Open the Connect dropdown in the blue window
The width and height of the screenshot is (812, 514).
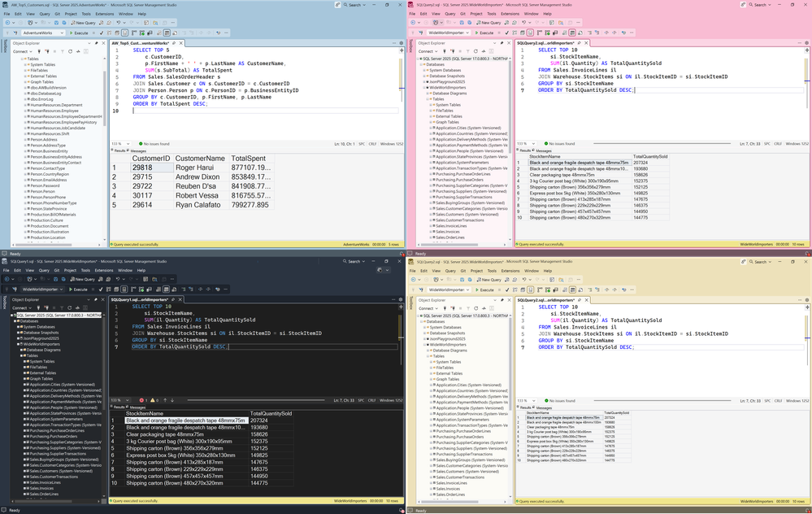click(x=22, y=51)
